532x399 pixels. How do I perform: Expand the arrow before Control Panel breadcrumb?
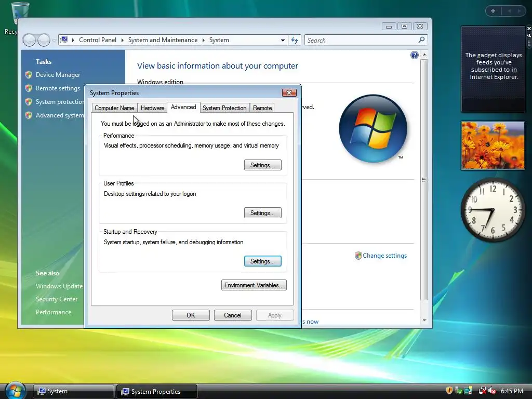73,40
